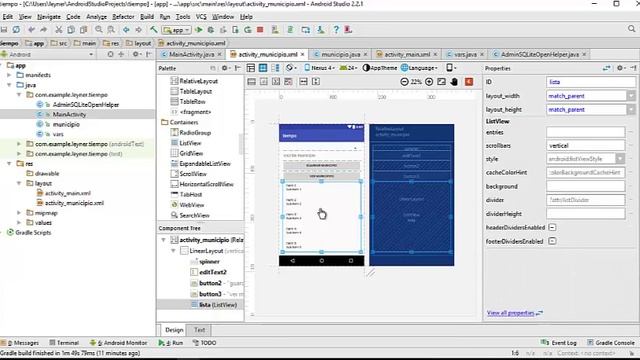The image size is (640, 360).
Task: Click the expand vertically icon in layout toolbar
Action: pos(316,82)
